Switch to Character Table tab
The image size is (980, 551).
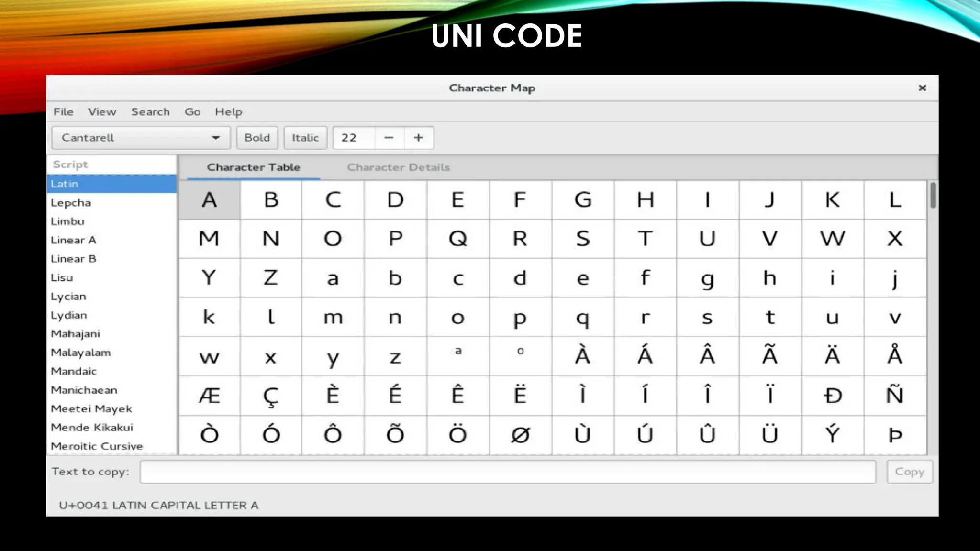254,167
